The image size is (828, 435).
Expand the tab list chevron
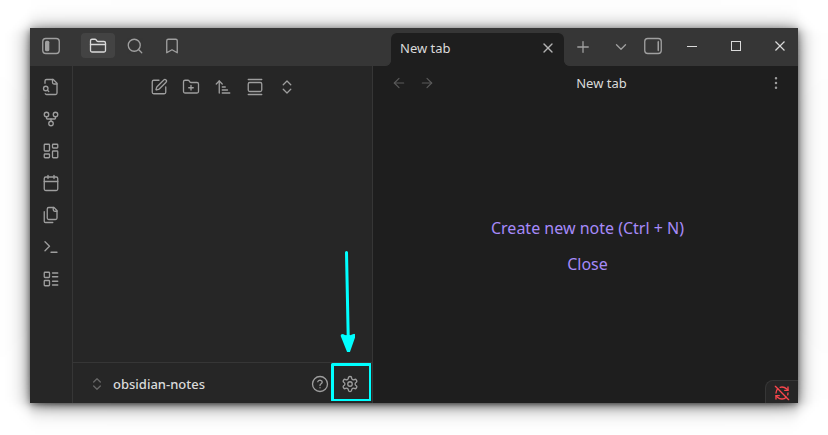click(620, 47)
